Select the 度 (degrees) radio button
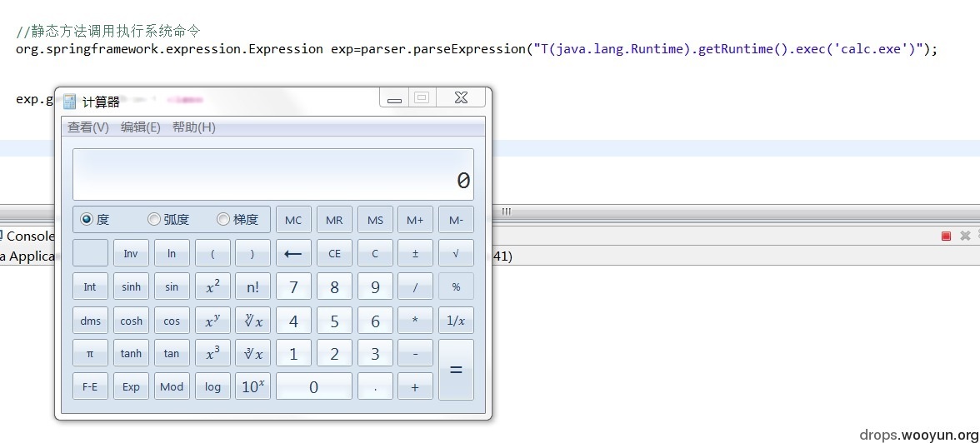The image size is (980, 443). tap(87, 219)
